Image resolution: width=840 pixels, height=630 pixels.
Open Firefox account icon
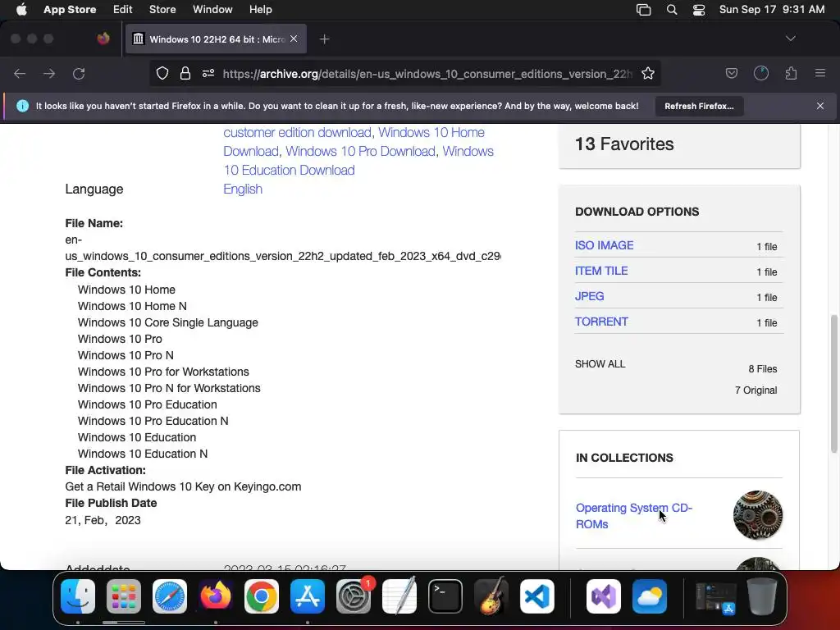761,73
